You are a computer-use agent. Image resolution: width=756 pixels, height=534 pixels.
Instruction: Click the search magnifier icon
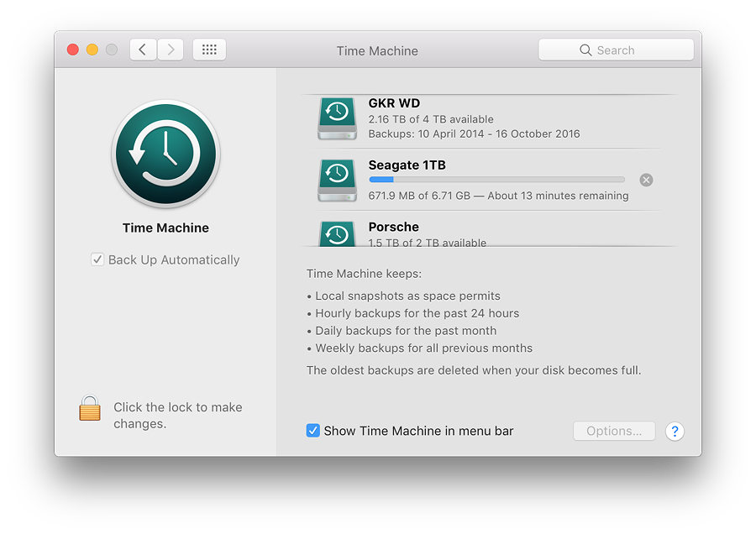coord(585,50)
